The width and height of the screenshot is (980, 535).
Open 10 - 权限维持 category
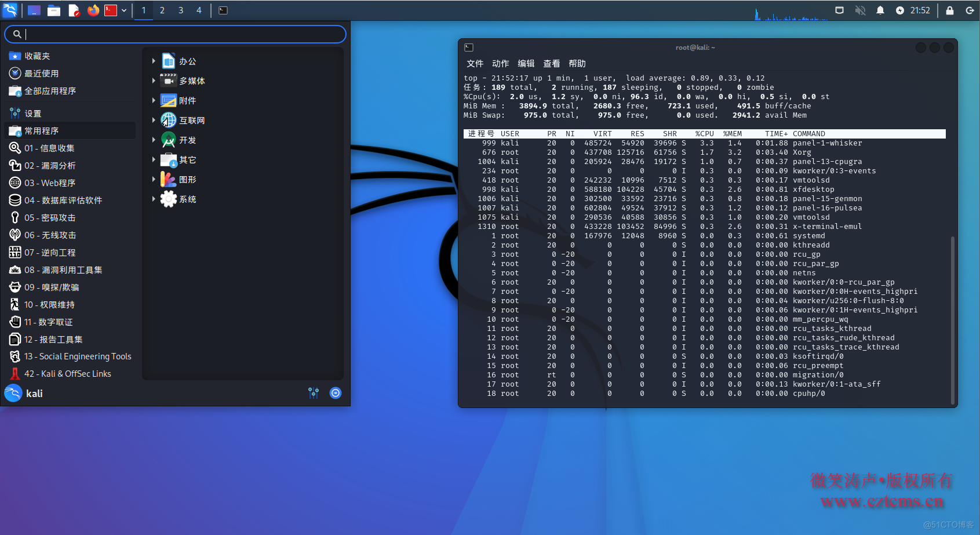click(70, 305)
